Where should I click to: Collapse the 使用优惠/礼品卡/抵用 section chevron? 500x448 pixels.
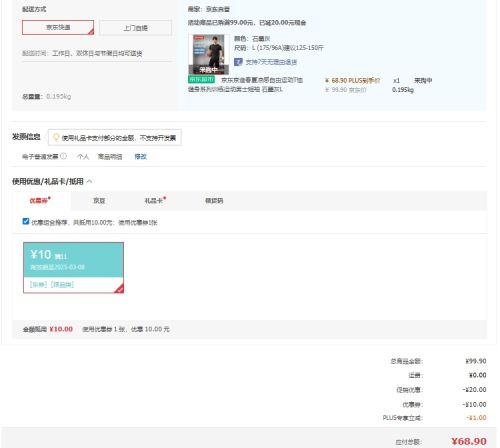click(x=89, y=181)
